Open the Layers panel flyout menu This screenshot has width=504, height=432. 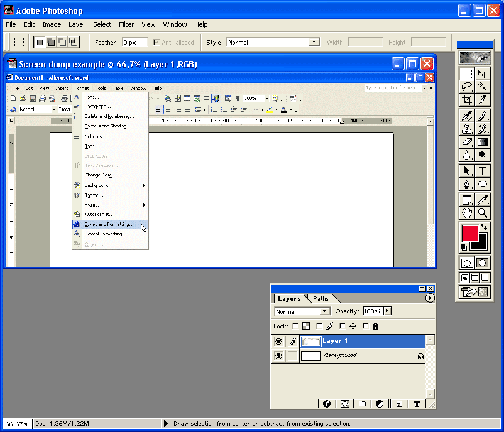(430, 298)
